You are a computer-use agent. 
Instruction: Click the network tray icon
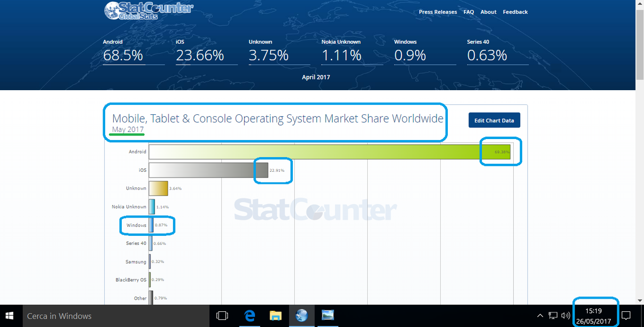click(553, 316)
